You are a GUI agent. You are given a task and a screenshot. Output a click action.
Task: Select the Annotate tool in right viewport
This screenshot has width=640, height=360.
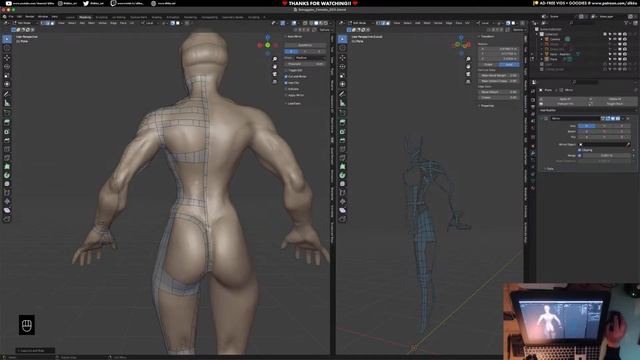[x=342, y=94]
